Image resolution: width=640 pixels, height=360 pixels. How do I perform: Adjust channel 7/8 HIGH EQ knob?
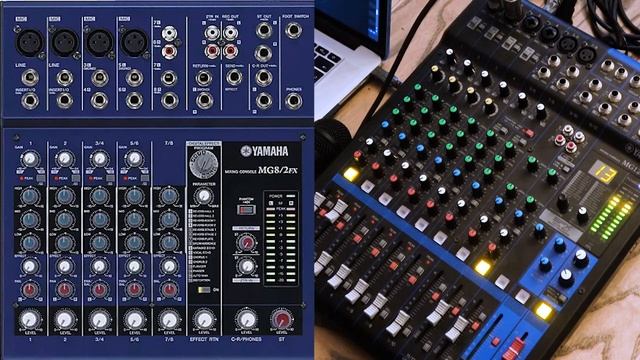(169, 197)
